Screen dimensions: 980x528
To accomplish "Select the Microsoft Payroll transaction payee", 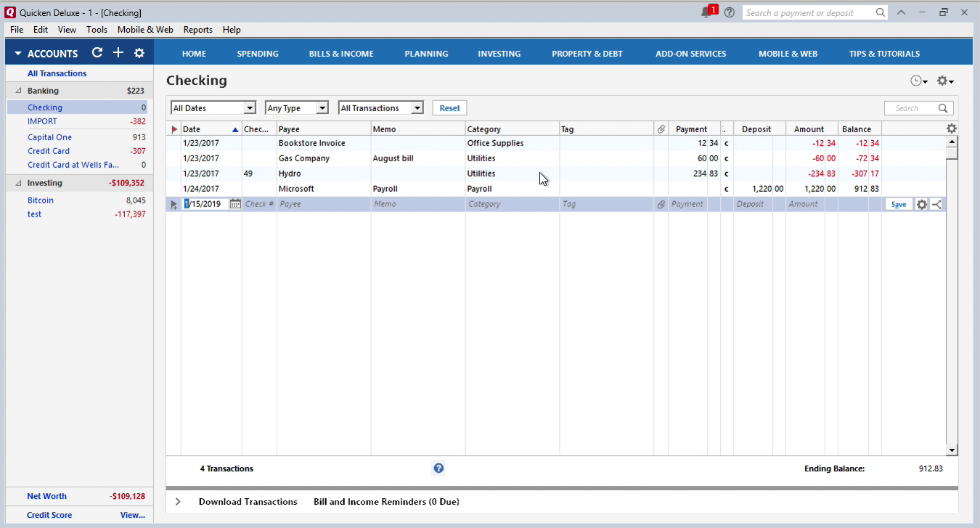I will 324,189.
